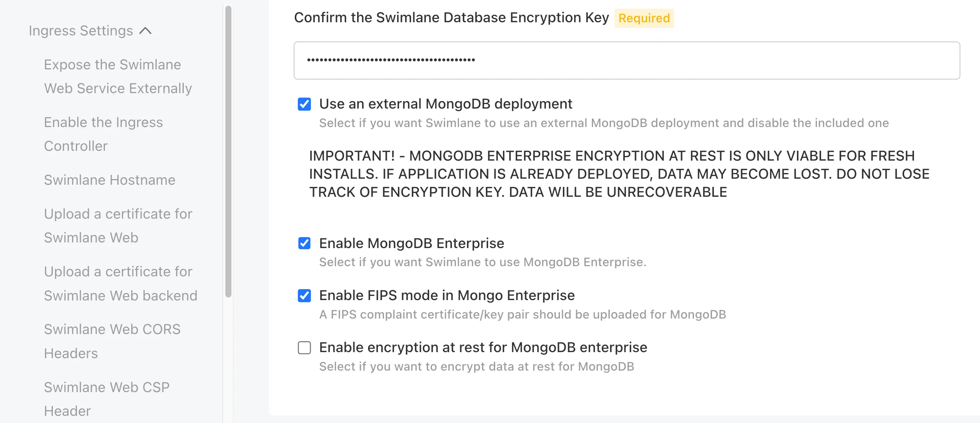The height and width of the screenshot is (423, 980).
Task: Click the Use an external MongoDB deployment label
Action: click(445, 104)
